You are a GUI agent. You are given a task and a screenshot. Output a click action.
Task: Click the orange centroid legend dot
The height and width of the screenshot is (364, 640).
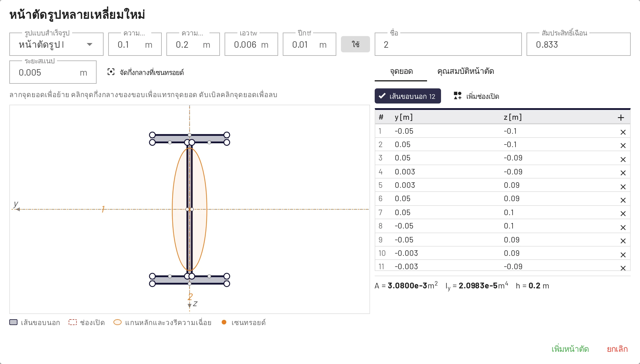coord(224,322)
